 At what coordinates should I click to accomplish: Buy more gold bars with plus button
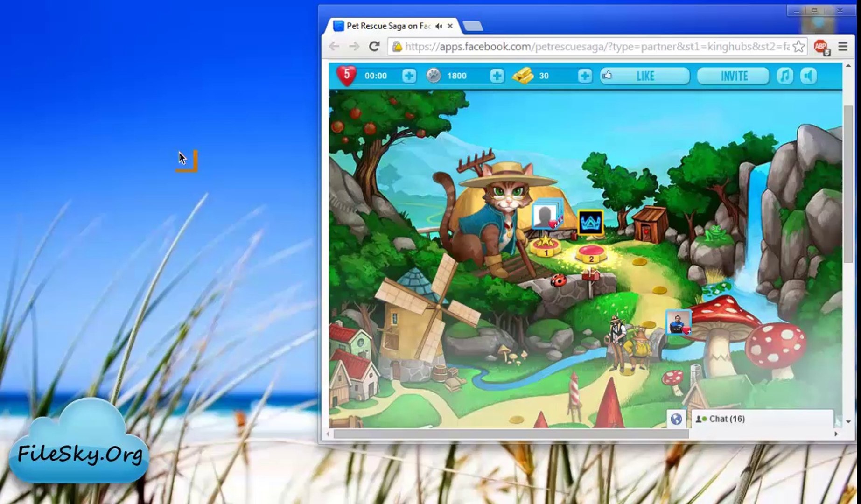[x=584, y=76]
